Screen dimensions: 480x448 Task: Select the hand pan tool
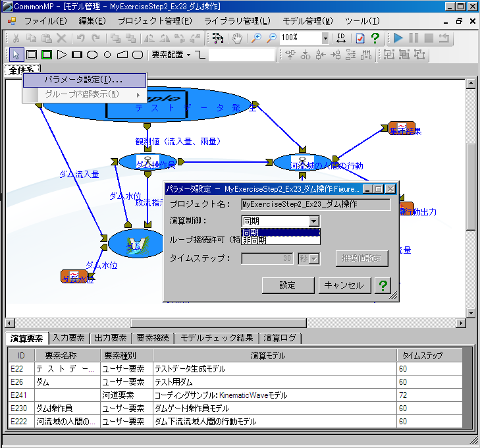pyautogui.click(x=236, y=38)
